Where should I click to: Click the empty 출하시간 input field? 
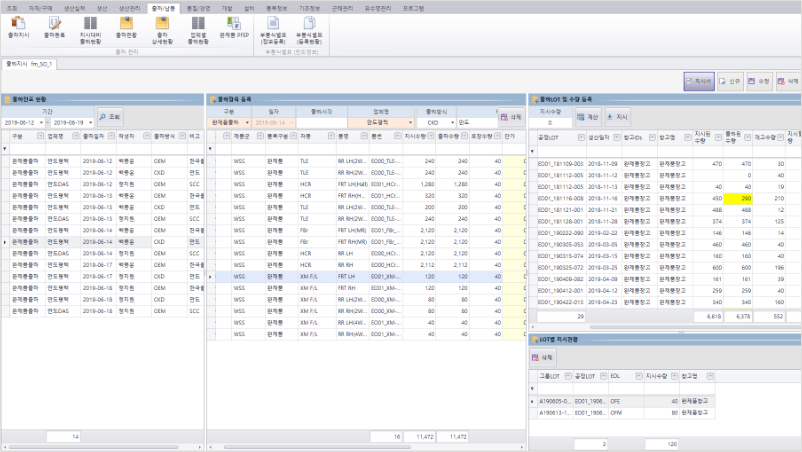point(321,123)
